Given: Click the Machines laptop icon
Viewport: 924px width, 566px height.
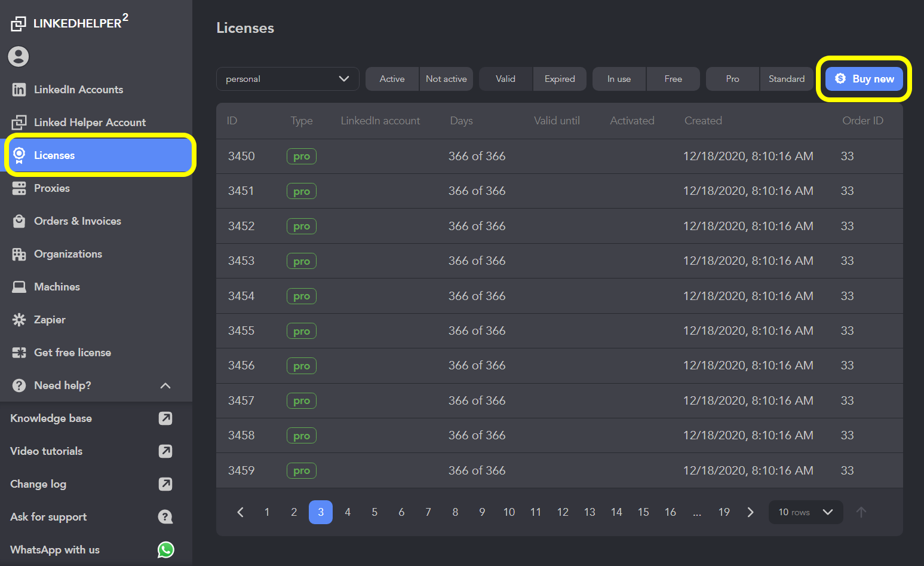Looking at the screenshot, I should [19, 287].
